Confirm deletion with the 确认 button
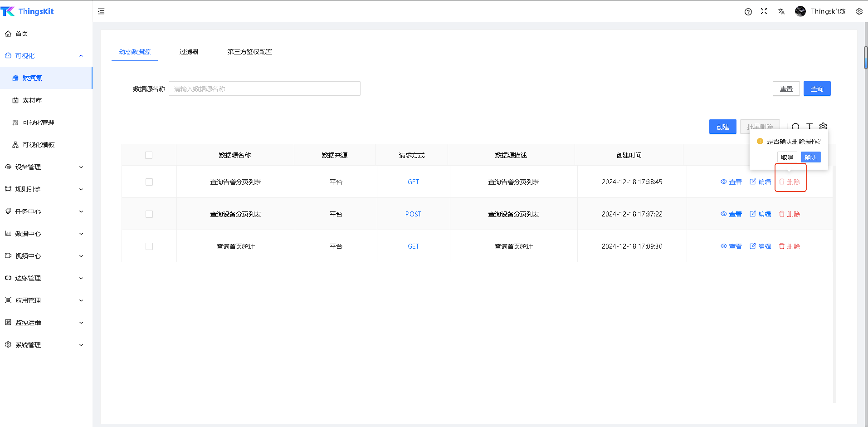This screenshot has height=427, width=868. (810, 157)
